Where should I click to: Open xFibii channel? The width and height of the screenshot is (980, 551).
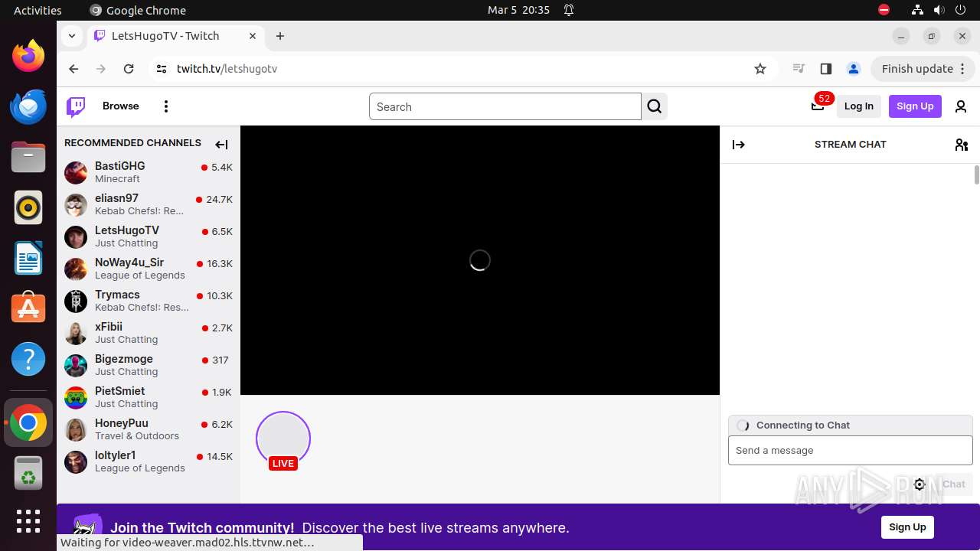[149, 333]
